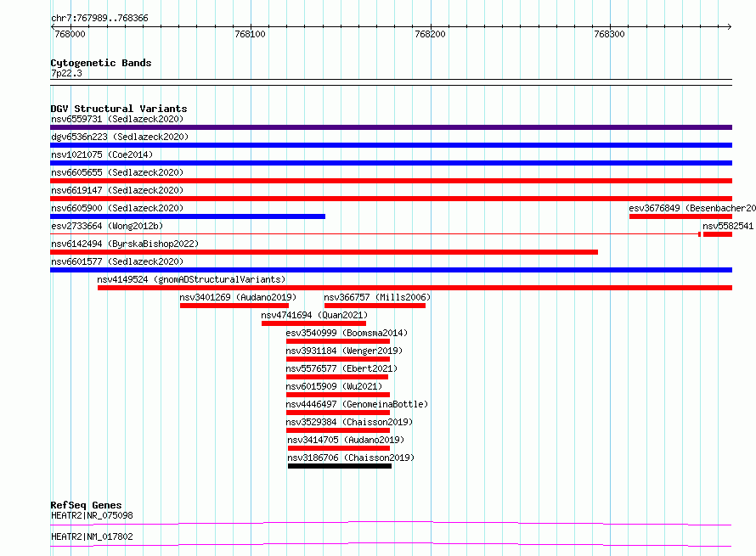Select the red nsv366757 variant bar

[375, 306]
